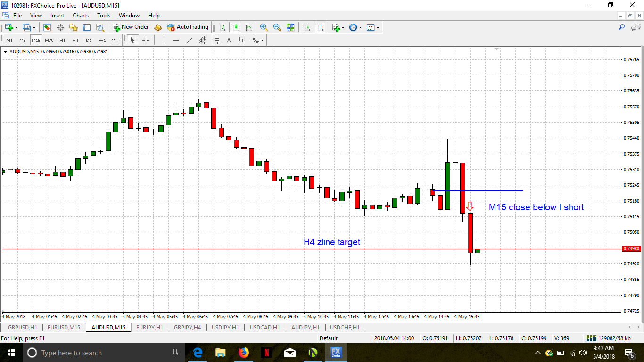Toggle the Terminal panel icon
Image resolution: width=644 pixels, height=362 pixels.
coord(87,27)
